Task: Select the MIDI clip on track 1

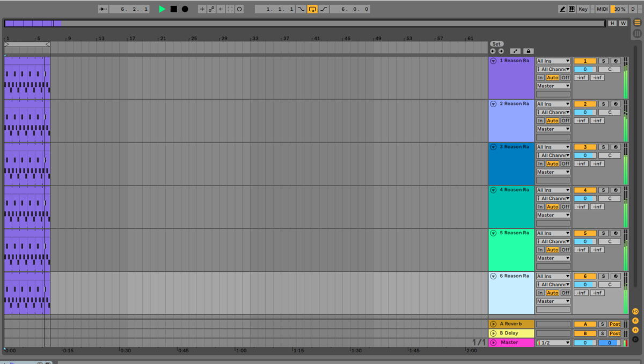Action: click(x=27, y=78)
